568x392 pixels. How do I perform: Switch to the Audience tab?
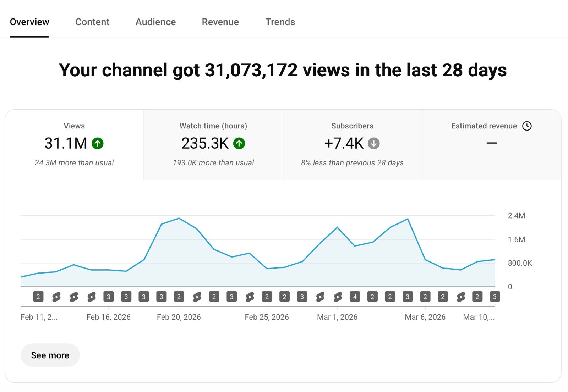(155, 22)
